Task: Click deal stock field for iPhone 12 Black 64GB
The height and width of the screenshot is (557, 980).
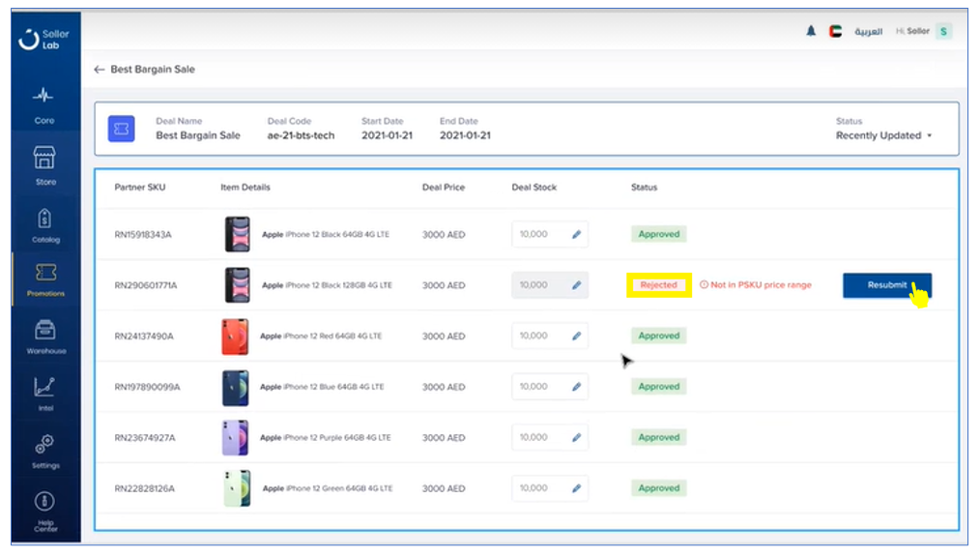Action: [x=549, y=234]
